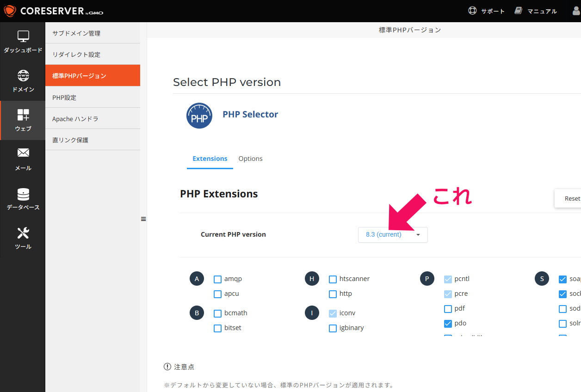Screen dimensions: 581x392
Task: Click the letter B group badge
Action: 197,313
